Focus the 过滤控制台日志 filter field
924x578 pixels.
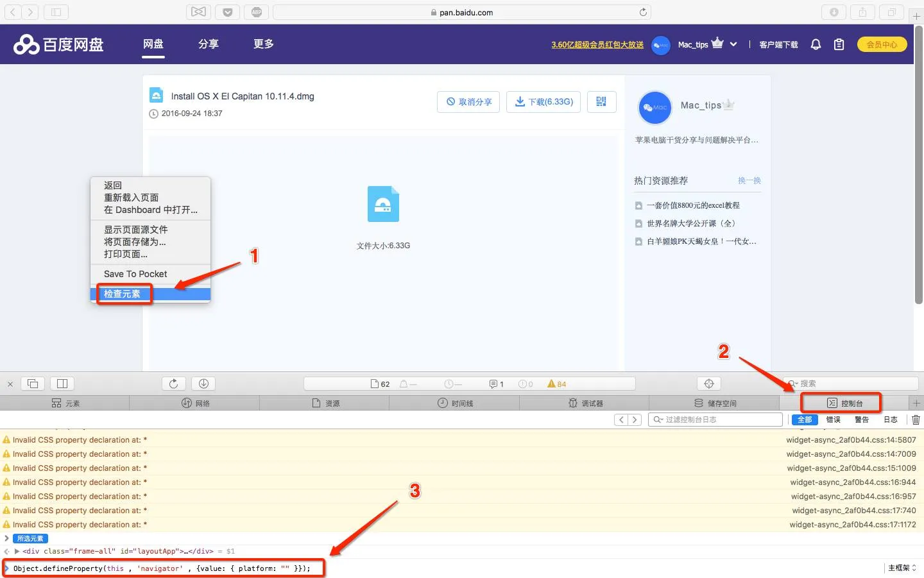[715, 420]
